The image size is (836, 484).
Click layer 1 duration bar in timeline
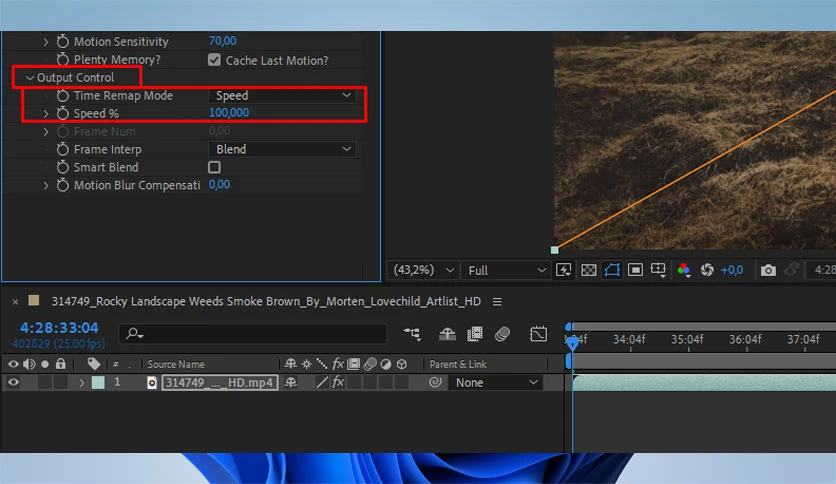704,382
